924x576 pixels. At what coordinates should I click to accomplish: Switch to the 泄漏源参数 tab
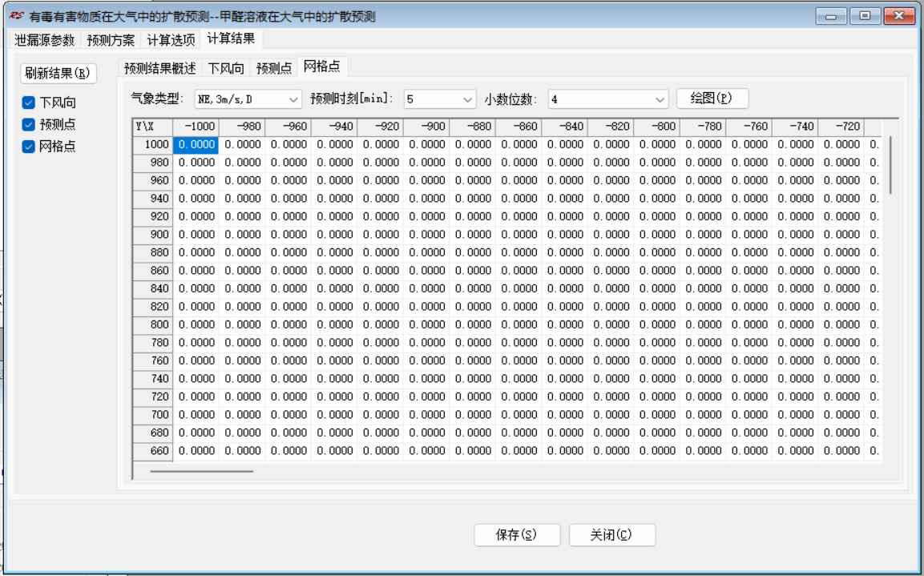click(45, 40)
